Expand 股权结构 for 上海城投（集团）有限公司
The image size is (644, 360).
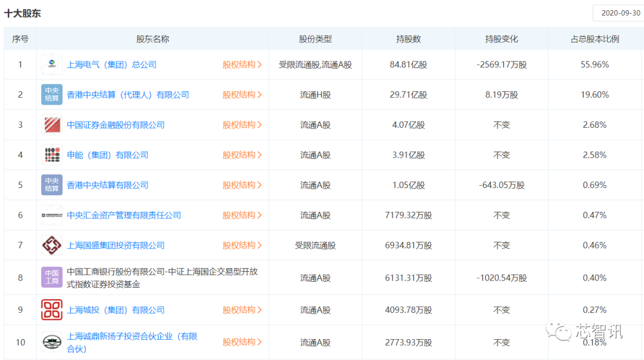click(242, 310)
